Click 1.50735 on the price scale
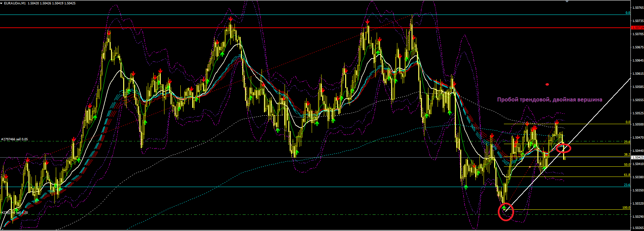The width and height of the screenshot is (644, 231). (638, 21)
